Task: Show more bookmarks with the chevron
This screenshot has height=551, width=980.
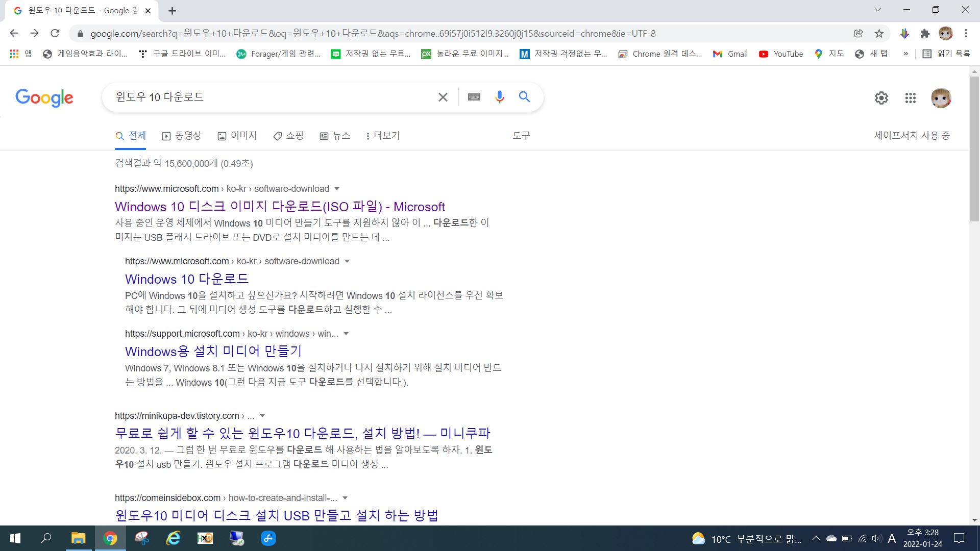Action: point(905,54)
